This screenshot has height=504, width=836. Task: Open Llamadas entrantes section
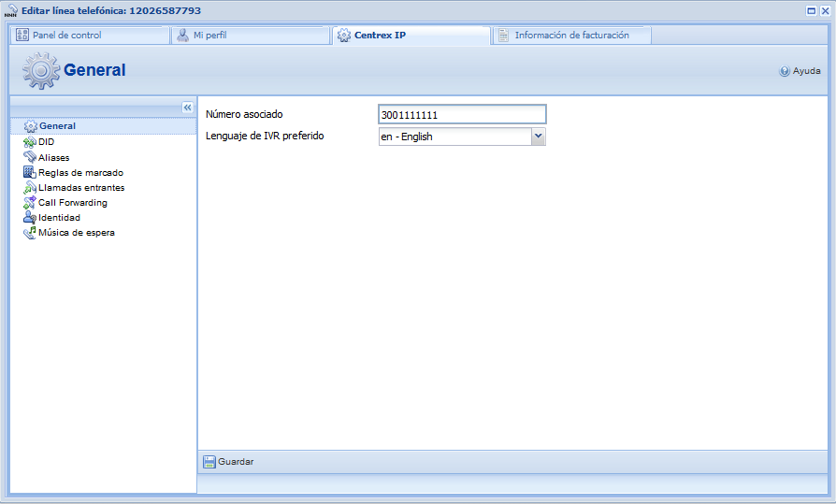pyautogui.click(x=81, y=188)
